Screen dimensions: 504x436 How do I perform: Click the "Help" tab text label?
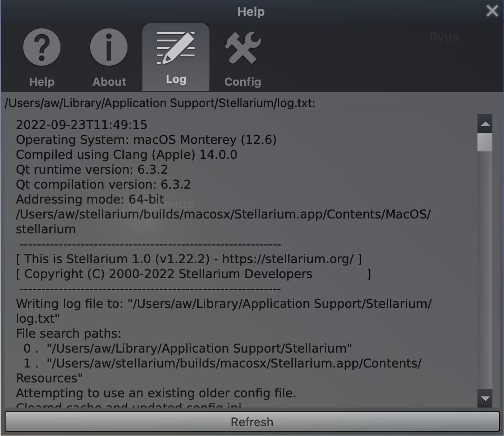pos(41,82)
